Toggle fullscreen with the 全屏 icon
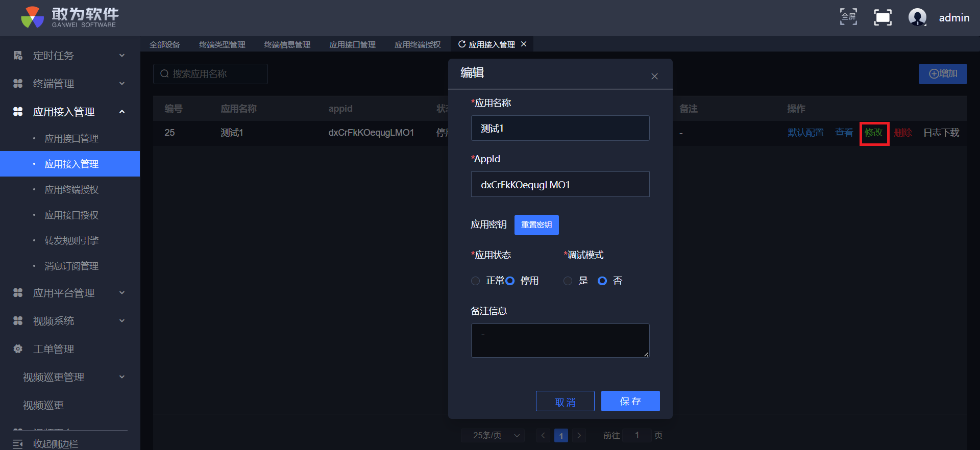Viewport: 980px width, 450px height. pos(848,17)
